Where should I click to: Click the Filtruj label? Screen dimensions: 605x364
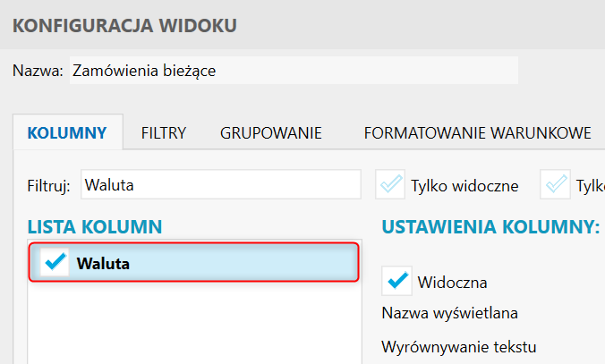coord(48,186)
